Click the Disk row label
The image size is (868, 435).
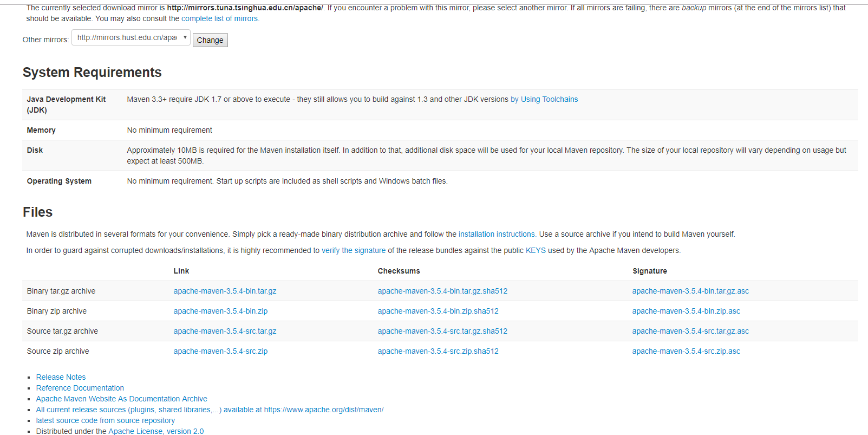35,150
